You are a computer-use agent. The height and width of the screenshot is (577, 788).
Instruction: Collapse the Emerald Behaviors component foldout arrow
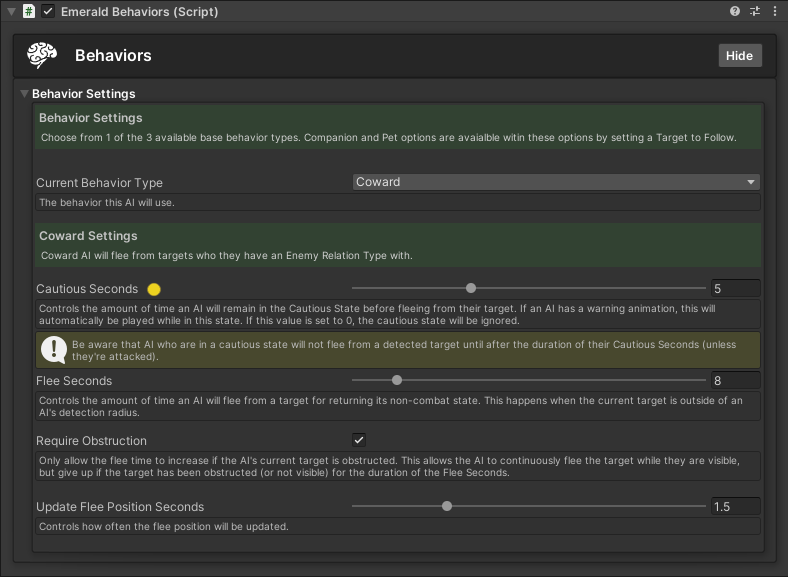click(10, 12)
